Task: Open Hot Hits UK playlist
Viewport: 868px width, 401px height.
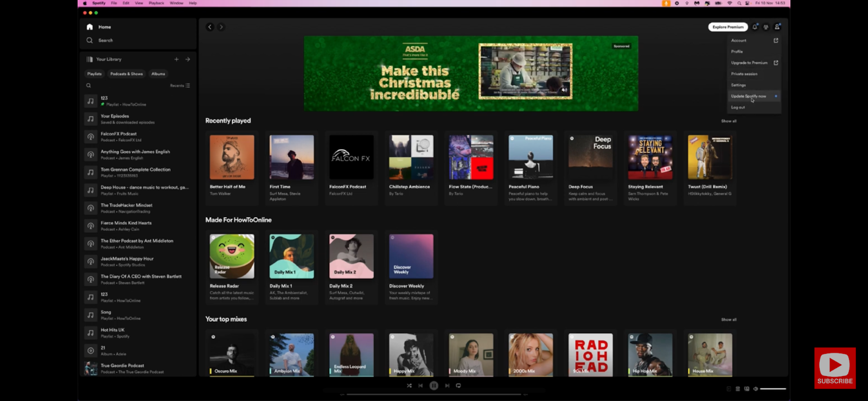Action: click(x=138, y=333)
